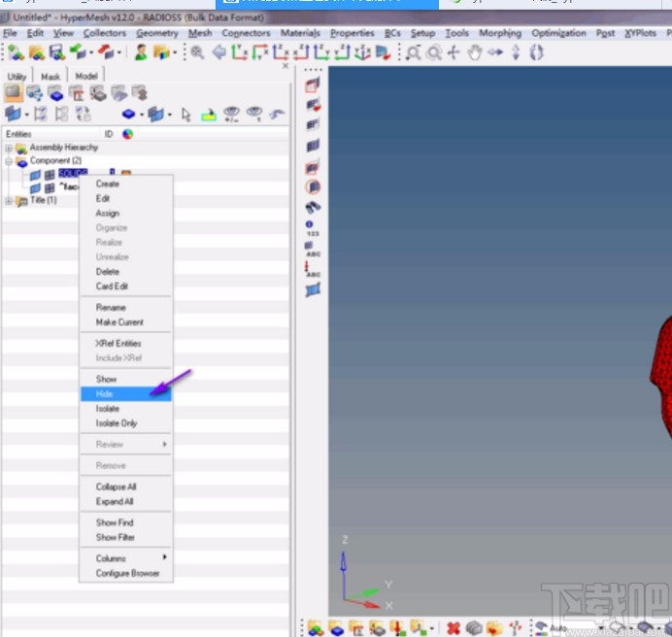
Task: Switch to the Mask tab
Action: [x=50, y=76]
